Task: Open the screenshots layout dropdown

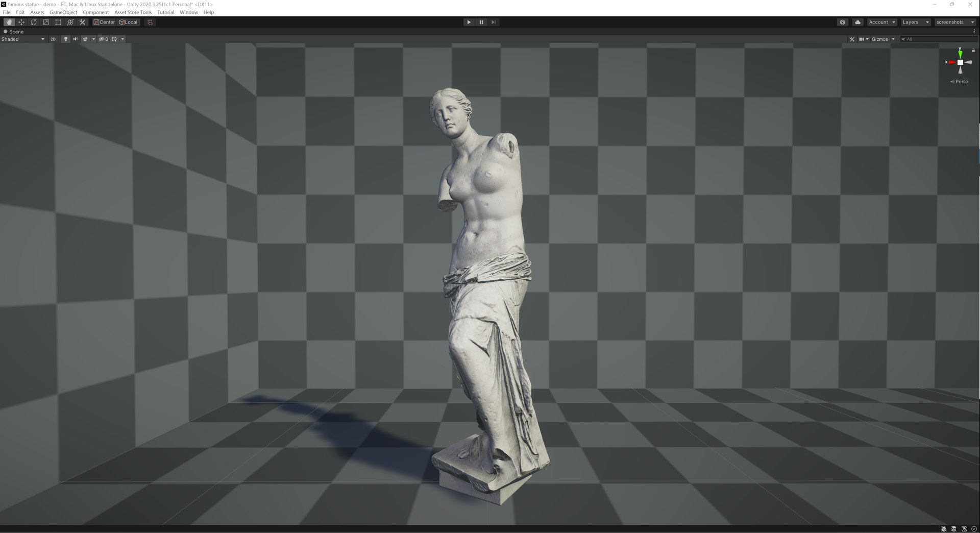Action: click(955, 22)
